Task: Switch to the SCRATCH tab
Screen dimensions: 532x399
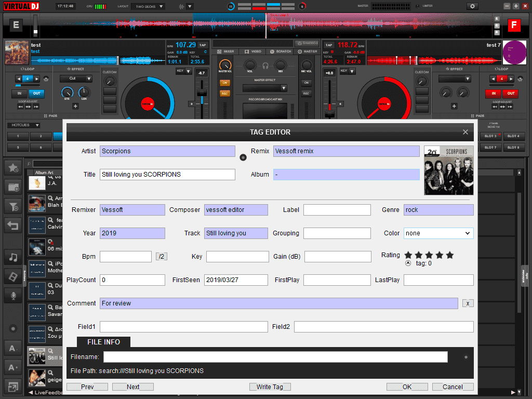Action: 281,51
